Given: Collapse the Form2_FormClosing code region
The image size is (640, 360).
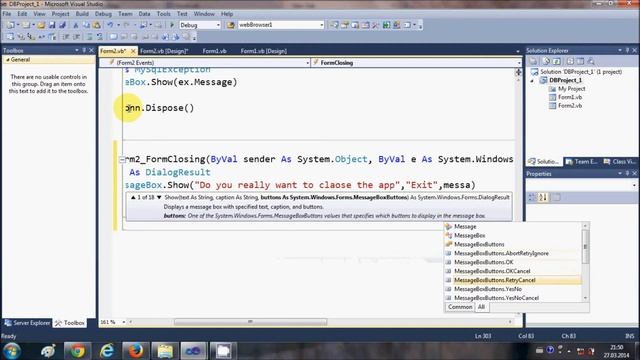Looking at the screenshot, I should pos(122,160).
